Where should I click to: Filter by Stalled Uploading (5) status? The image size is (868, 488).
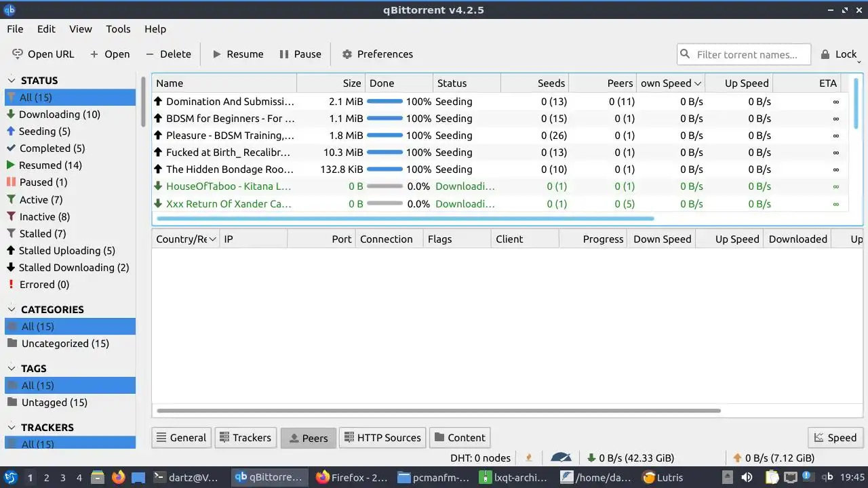(70, 251)
